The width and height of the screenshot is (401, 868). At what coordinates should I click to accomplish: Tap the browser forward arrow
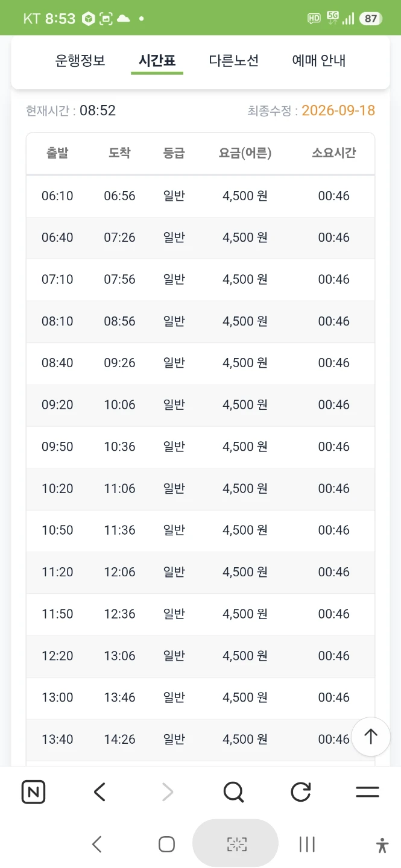coord(168,791)
